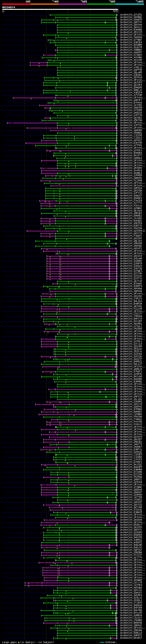Click subject label UniRef100_A4ICD5
This screenshot has height=644, width=146.
point(131,60)
